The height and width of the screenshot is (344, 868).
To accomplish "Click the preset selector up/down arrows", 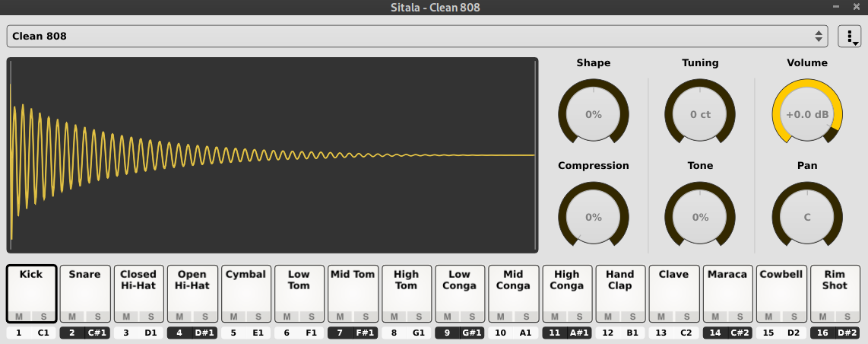I will (x=819, y=36).
